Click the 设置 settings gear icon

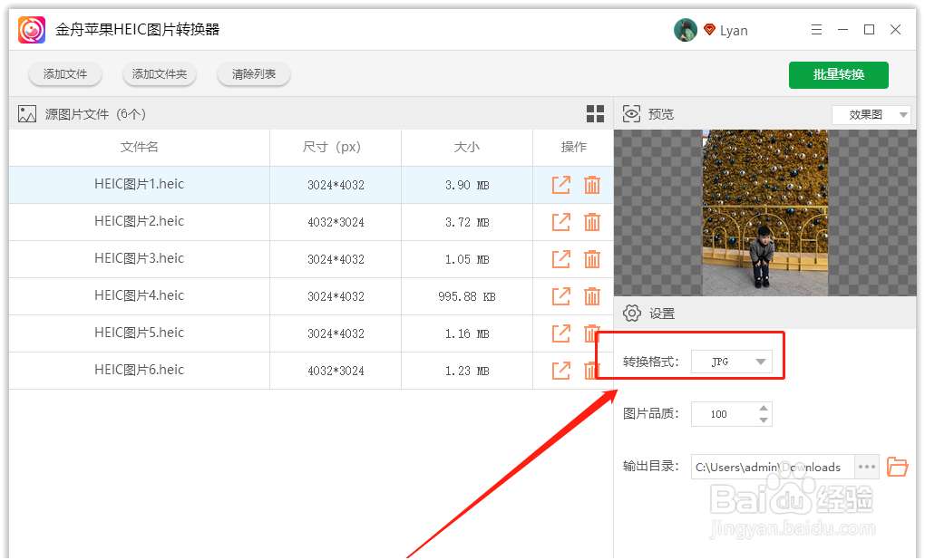click(631, 313)
